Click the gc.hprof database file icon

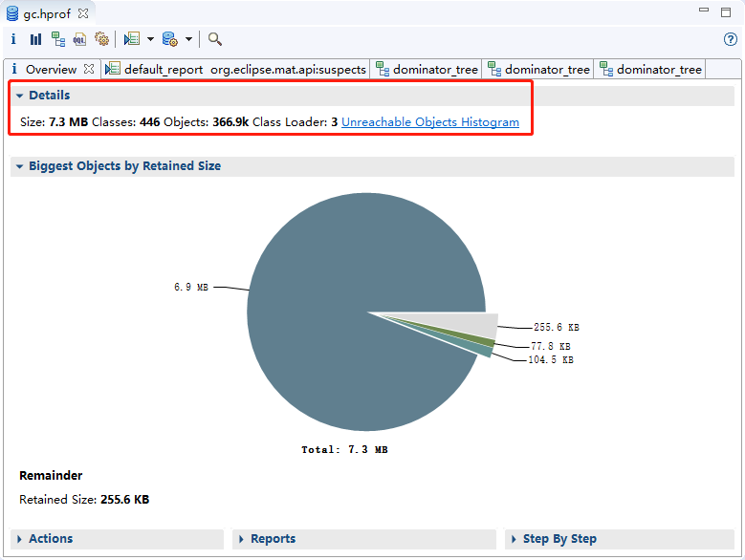click(12, 13)
